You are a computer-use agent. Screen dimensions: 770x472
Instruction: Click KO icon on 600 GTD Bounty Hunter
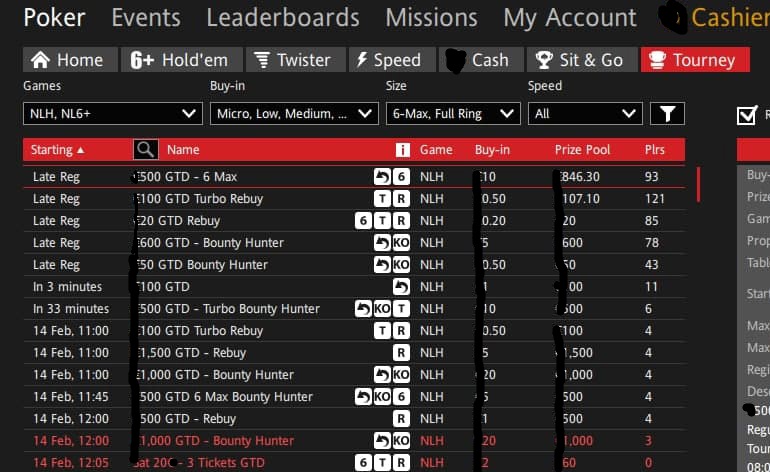coord(401,243)
